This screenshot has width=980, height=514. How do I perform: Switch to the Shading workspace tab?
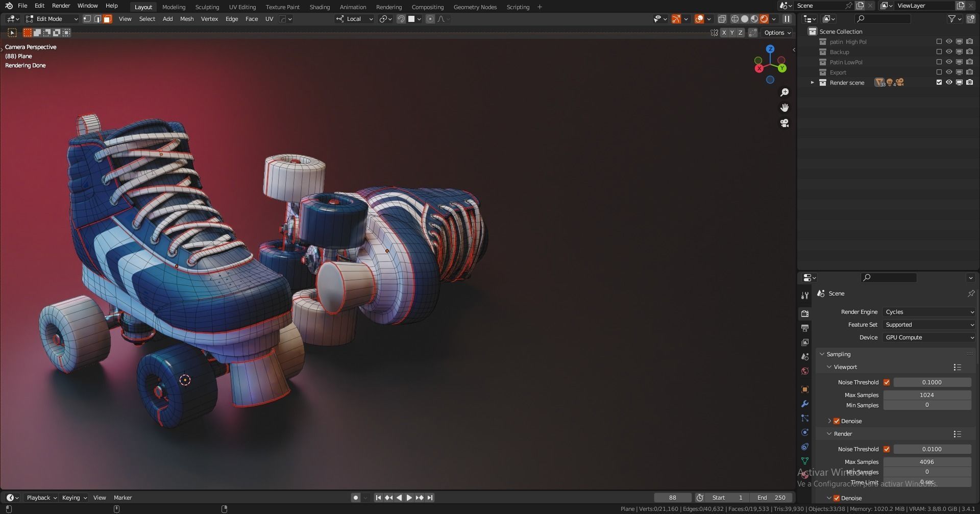[320, 7]
